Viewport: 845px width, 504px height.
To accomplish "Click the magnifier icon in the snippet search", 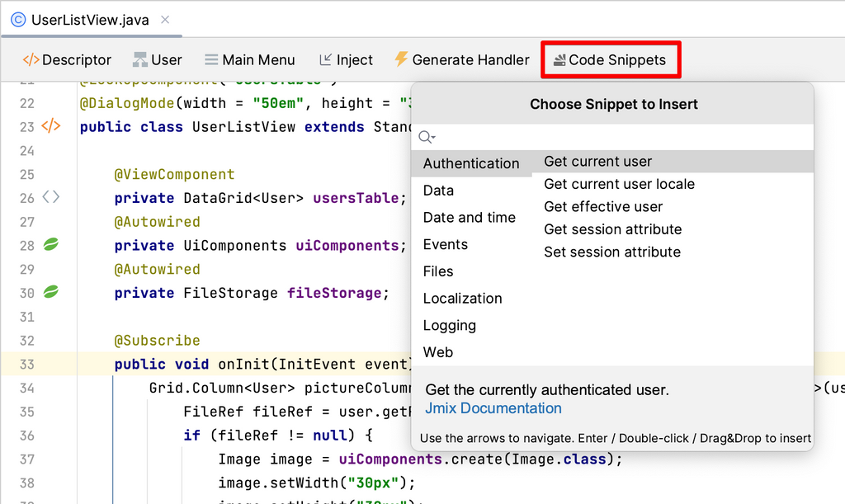I will coord(424,137).
